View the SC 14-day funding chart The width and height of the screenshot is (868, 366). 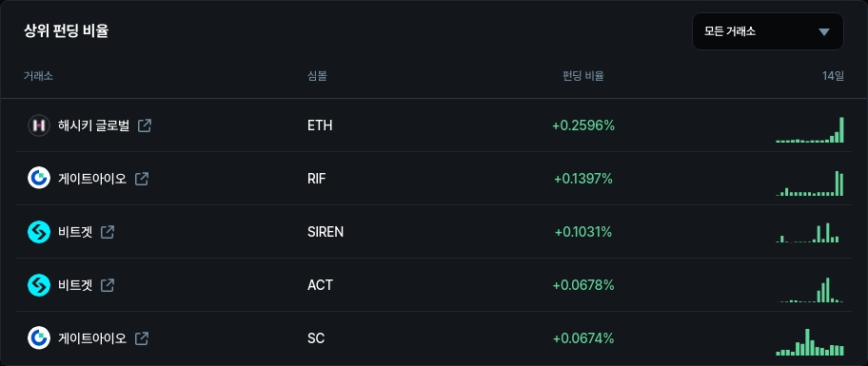[x=810, y=341]
